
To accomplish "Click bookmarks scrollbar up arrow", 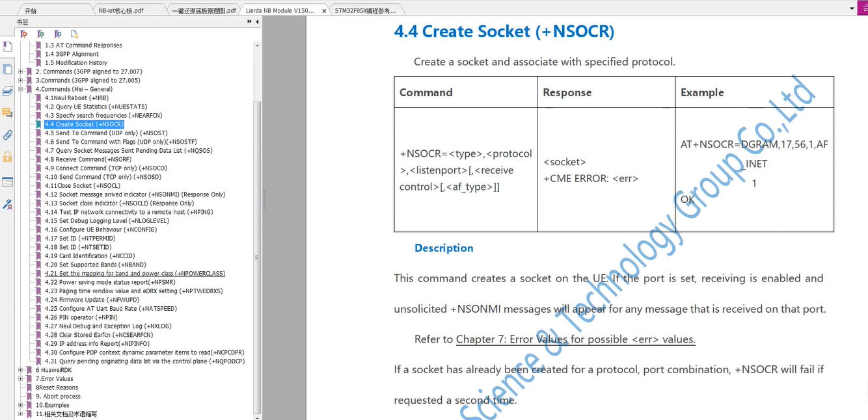I will click(258, 46).
